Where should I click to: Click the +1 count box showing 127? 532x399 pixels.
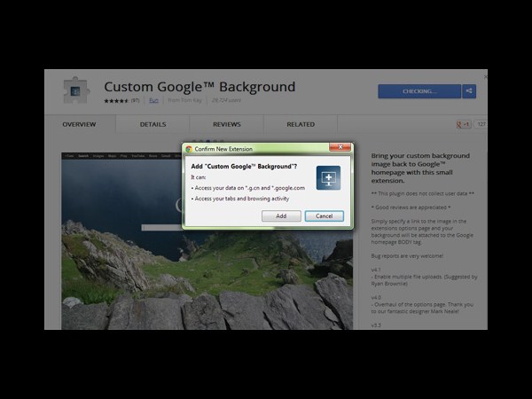[481, 124]
